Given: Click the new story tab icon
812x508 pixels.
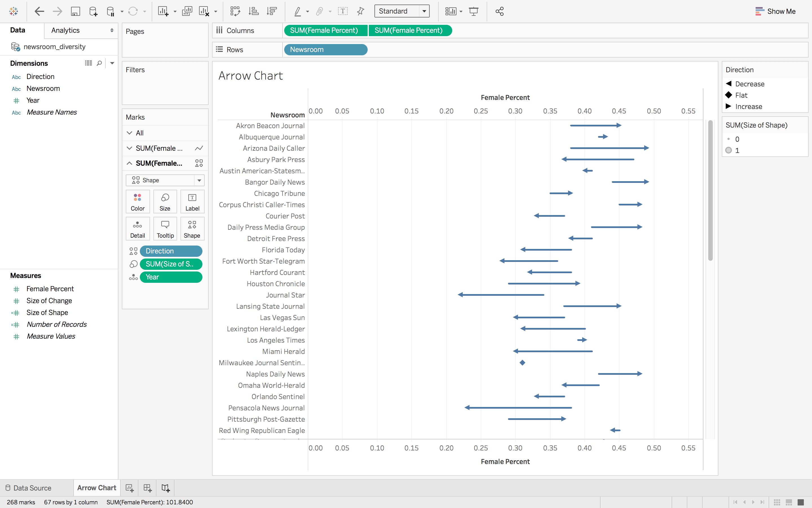Looking at the screenshot, I should click(166, 488).
